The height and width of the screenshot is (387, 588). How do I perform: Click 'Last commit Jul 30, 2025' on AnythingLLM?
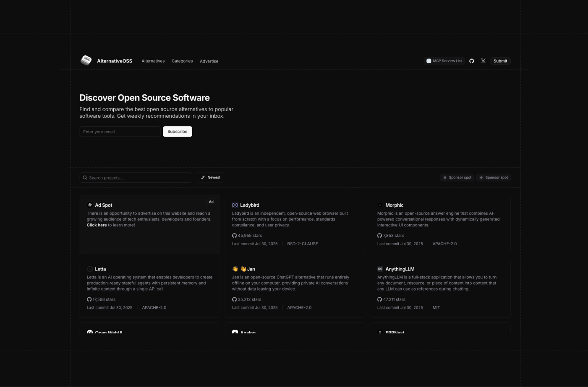pyautogui.click(x=400, y=308)
